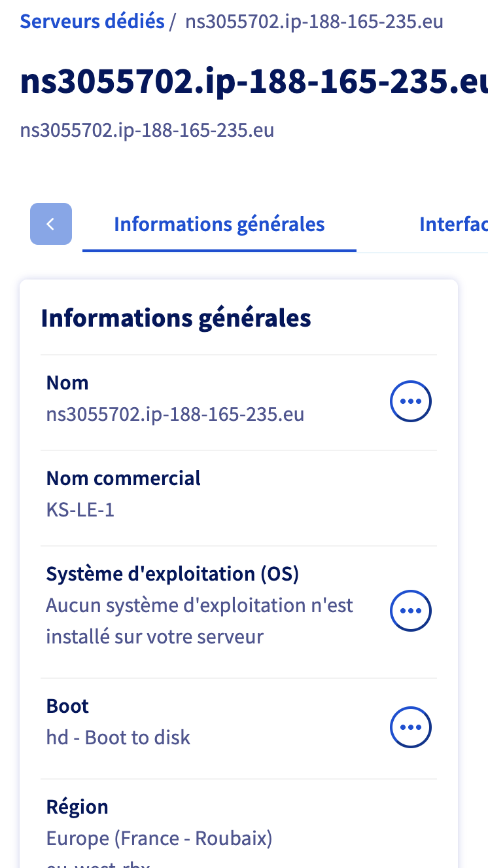The image size is (488, 868).
Task: Click the Système d'exploitation (OS) label
Action: (173, 574)
